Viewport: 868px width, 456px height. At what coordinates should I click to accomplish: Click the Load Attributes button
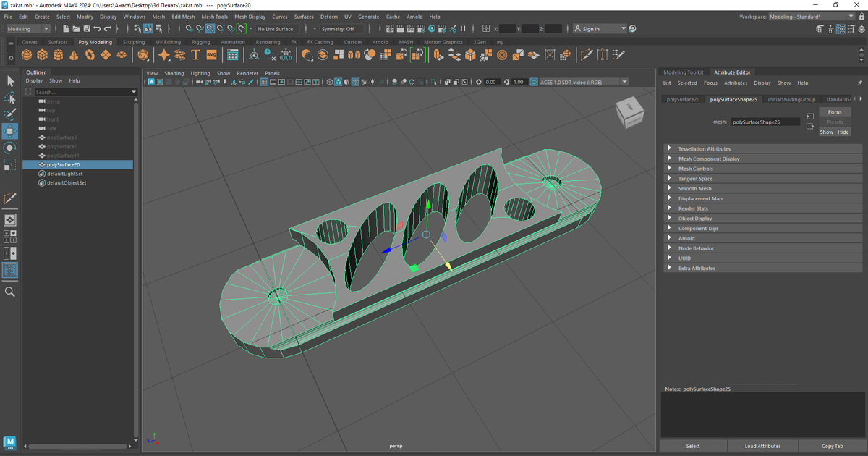click(762, 446)
